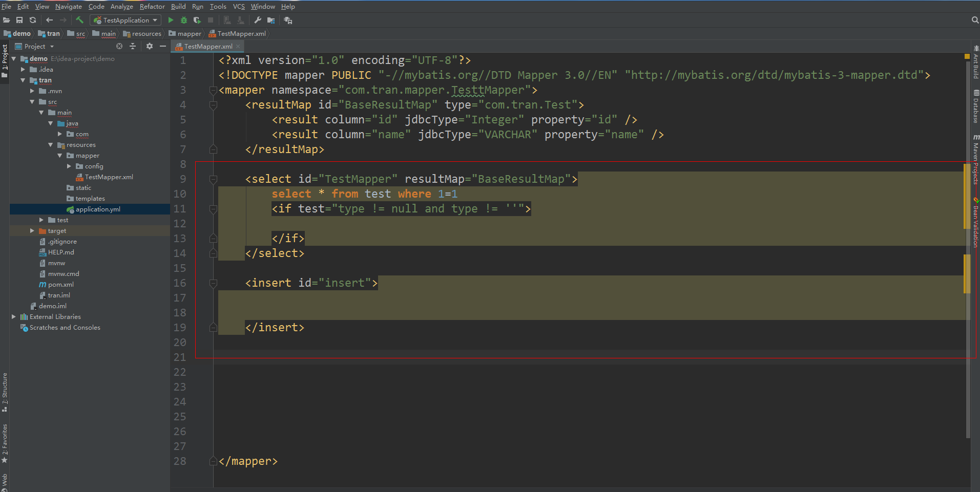
Task: Fold the insert block at line 16
Action: pyautogui.click(x=214, y=283)
